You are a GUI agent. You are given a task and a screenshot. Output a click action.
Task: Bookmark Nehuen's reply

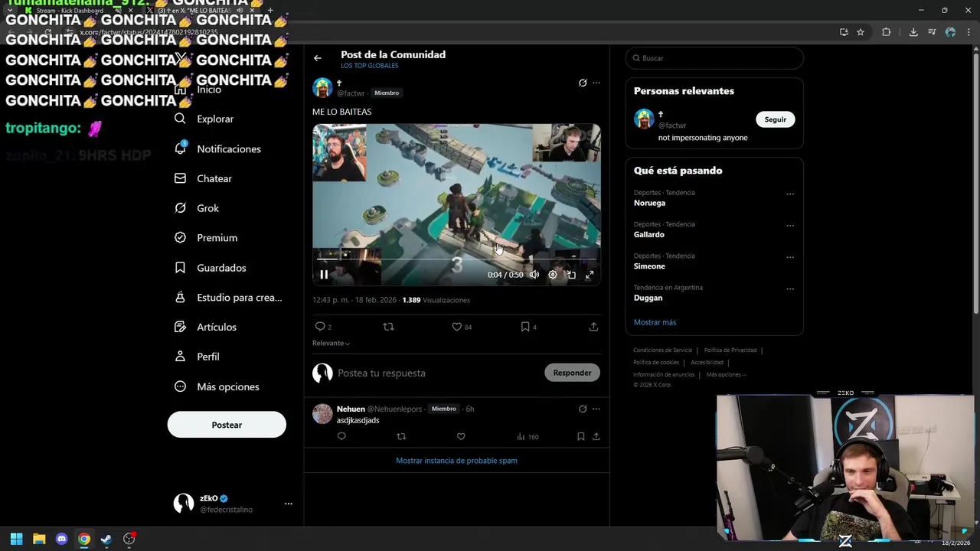(x=580, y=436)
